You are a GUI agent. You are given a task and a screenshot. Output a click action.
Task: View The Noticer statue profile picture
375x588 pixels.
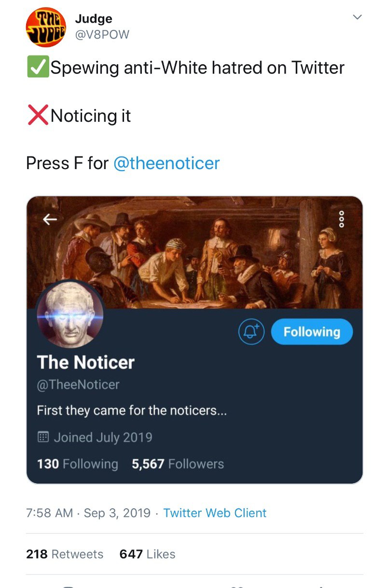point(70,315)
